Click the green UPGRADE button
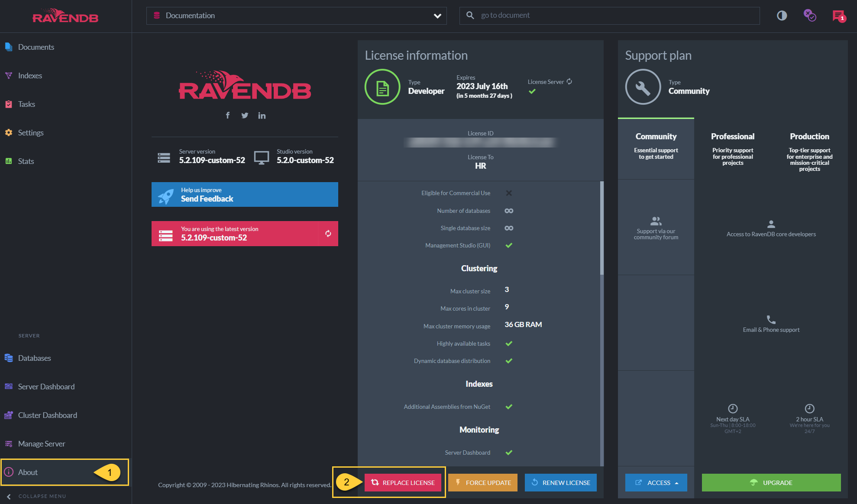Viewport: 857px width, 504px height. tap(771, 482)
